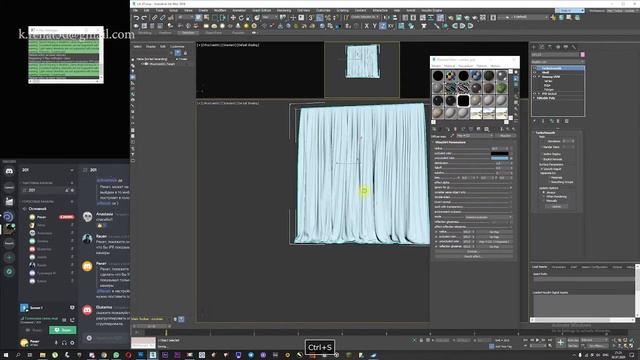Toggle TurboSmooth modifier visibility eye
The width and height of the screenshot is (640, 360).
pyautogui.click(x=535, y=68)
